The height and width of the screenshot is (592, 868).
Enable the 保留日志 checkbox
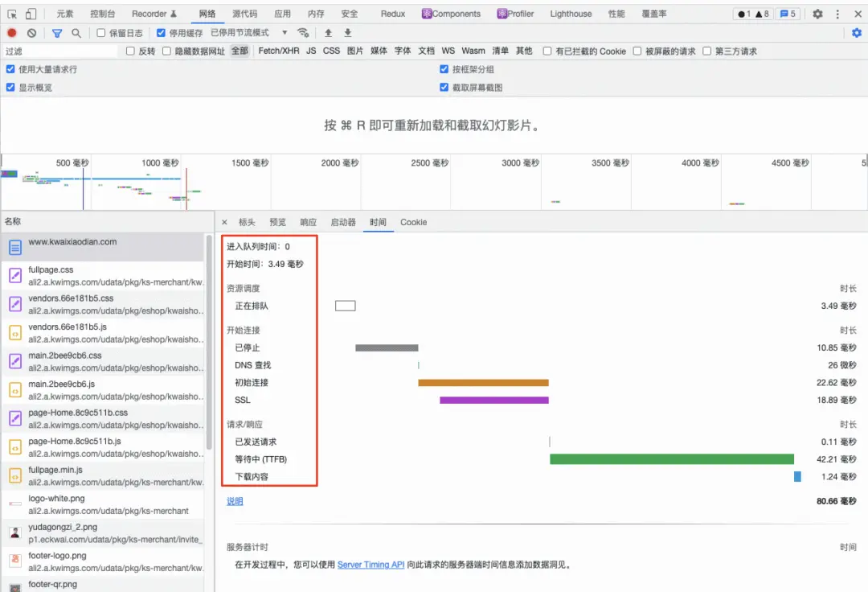tap(100, 33)
